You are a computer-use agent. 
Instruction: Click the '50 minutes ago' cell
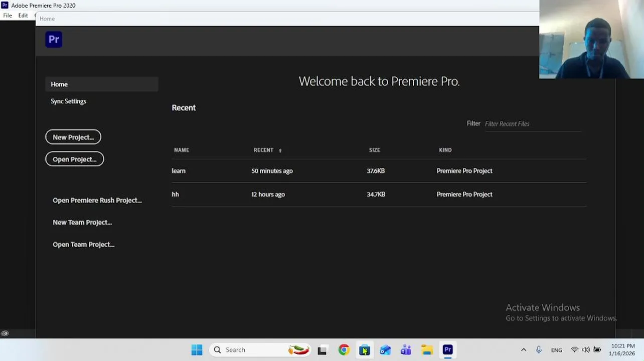pos(272,171)
